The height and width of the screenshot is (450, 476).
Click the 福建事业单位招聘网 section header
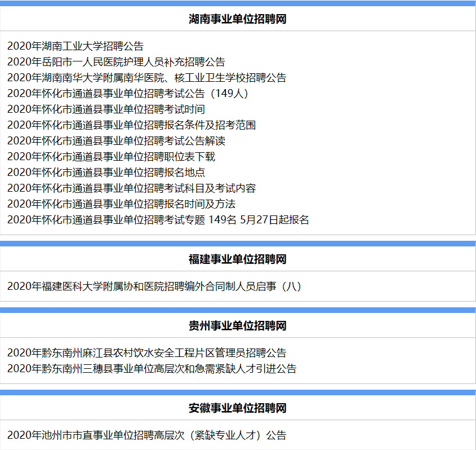238,259
